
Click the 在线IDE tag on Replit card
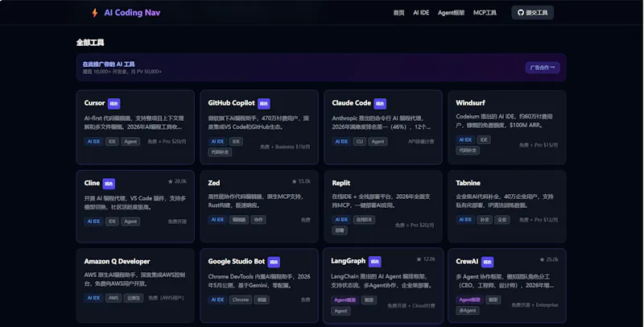point(364,220)
